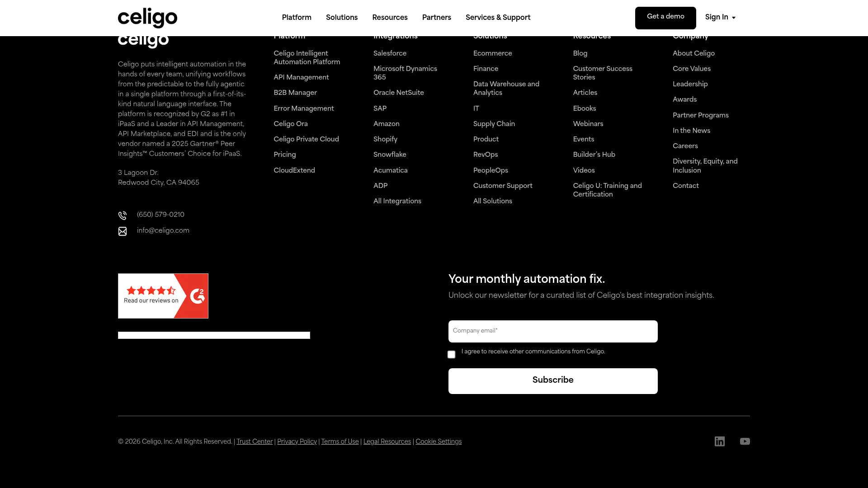Open the Partners nav menu
The width and height of the screenshot is (868, 488).
437,18
